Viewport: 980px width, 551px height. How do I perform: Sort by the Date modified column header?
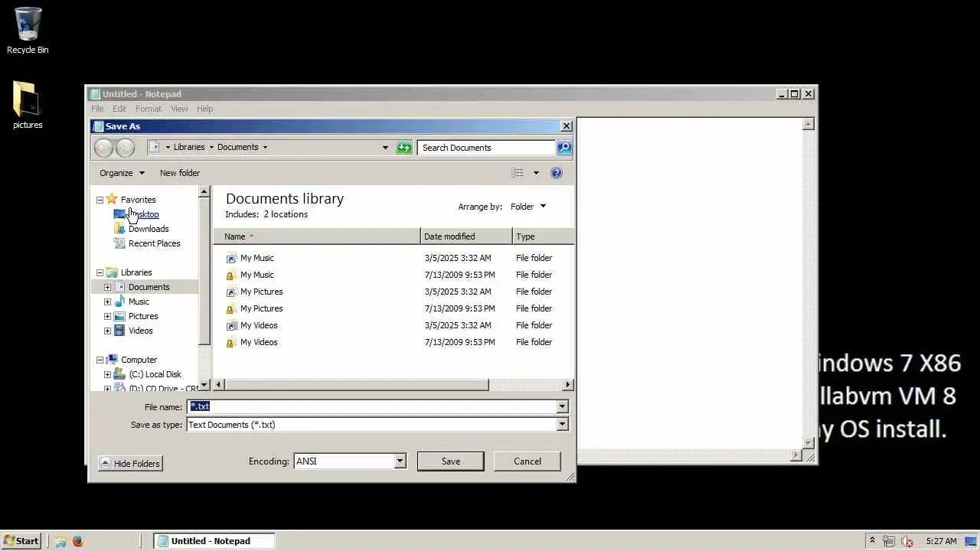click(466, 236)
